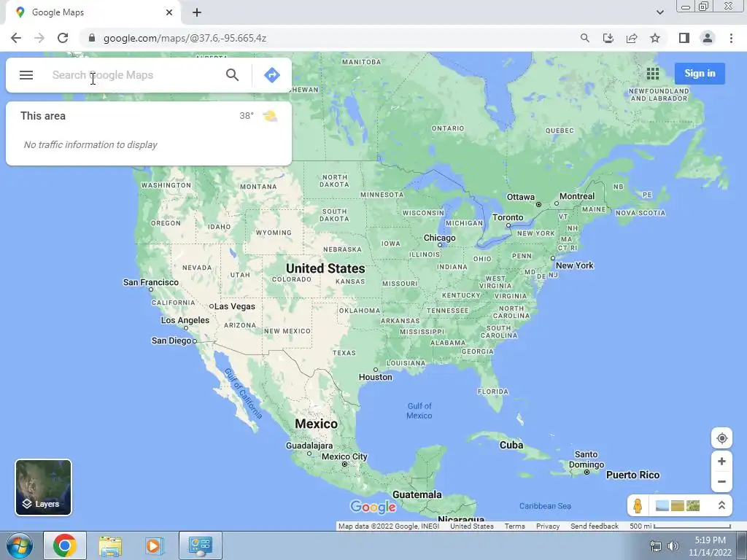Click the Houston city label on map
The height and width of the screenshot is (560, 747).
coord(376,377)
